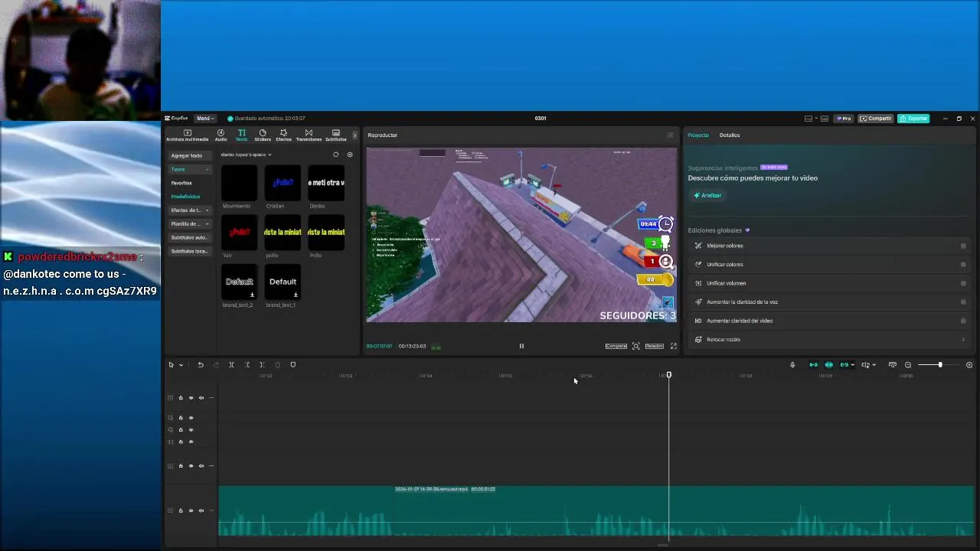Click the Pro upgrade badge
Screen dimensions: 980x551
tap(844, 119)
